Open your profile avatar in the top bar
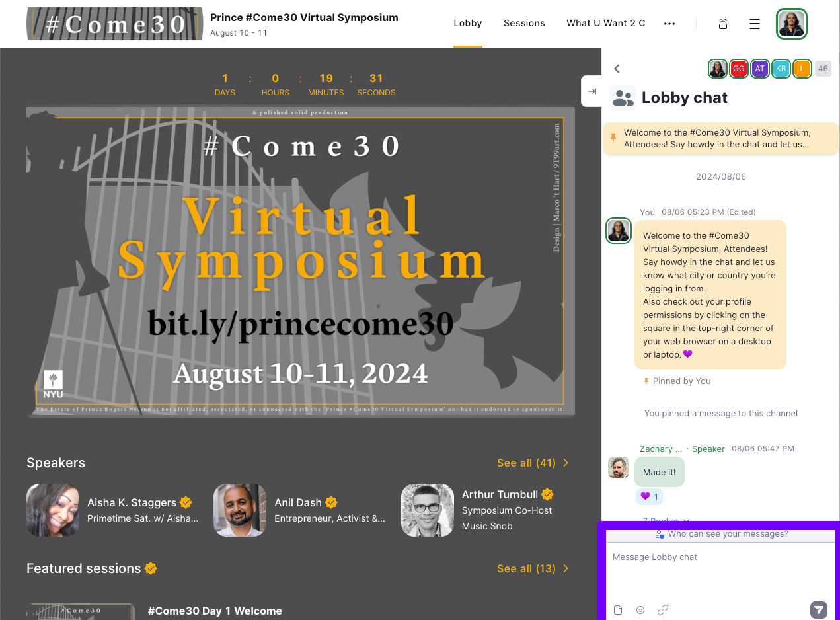840x620 pixels. [791, 24]
